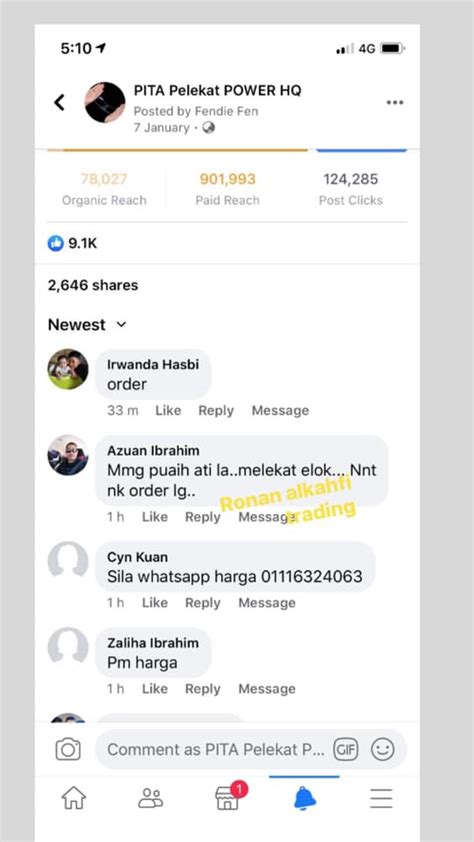Reply to Zaliha Ibrahim's Pm harga comment

click(x=202, y=688)
